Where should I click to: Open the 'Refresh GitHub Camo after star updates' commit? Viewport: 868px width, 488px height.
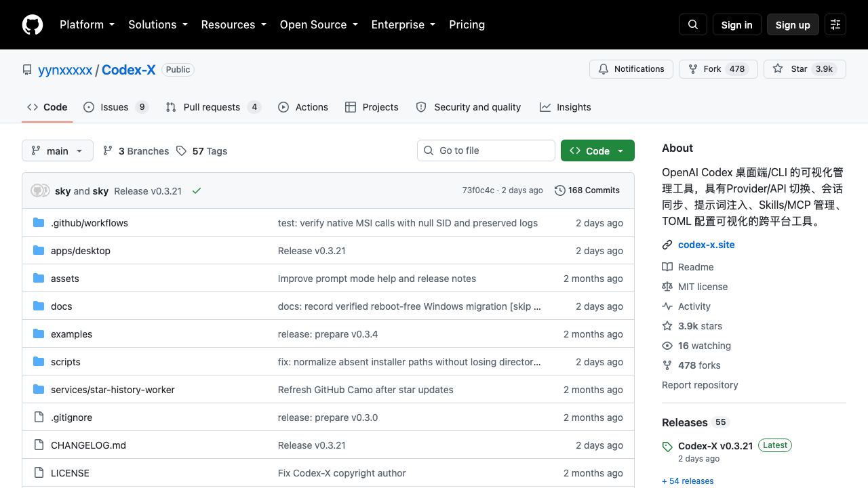point(366,390)
